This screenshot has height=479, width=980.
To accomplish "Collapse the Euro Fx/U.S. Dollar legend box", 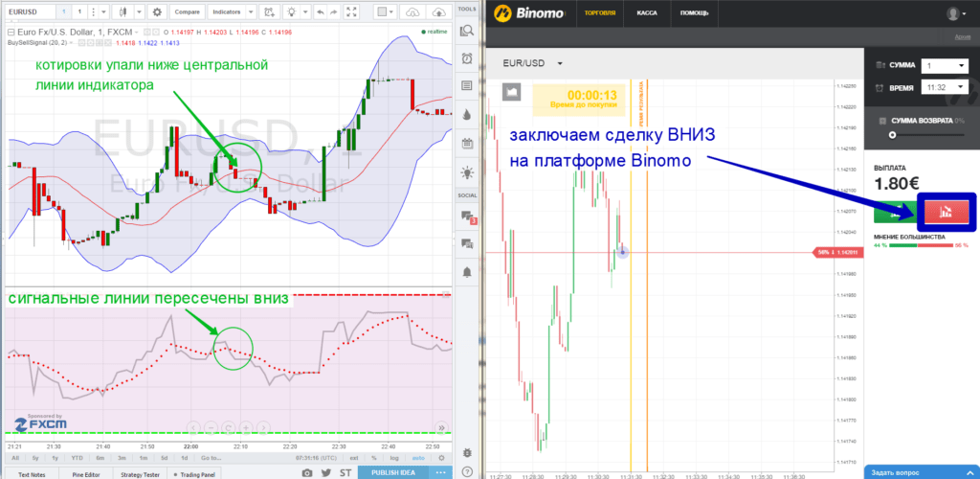I will click(11, 32).
